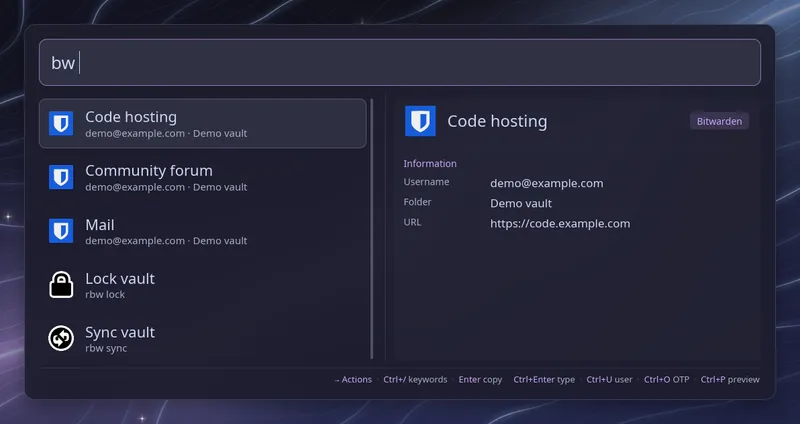
Task: Click the rbw lock subtitle text
Action: click(x=105, y=294)
